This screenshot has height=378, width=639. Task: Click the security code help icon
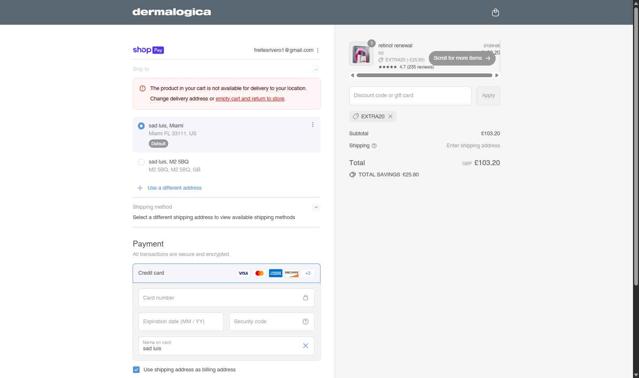coord(305,321)
